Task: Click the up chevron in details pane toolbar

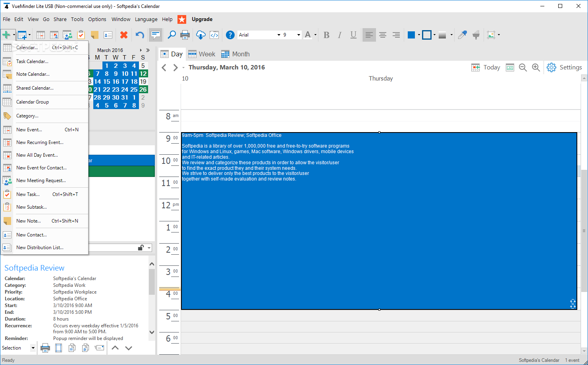Action: click(x=115, y=348)
